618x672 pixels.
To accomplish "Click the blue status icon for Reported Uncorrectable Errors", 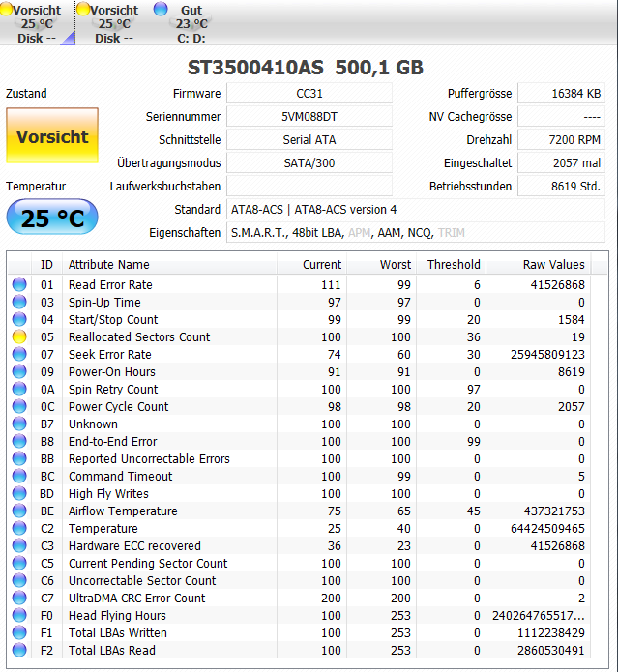I will [19, 458].
